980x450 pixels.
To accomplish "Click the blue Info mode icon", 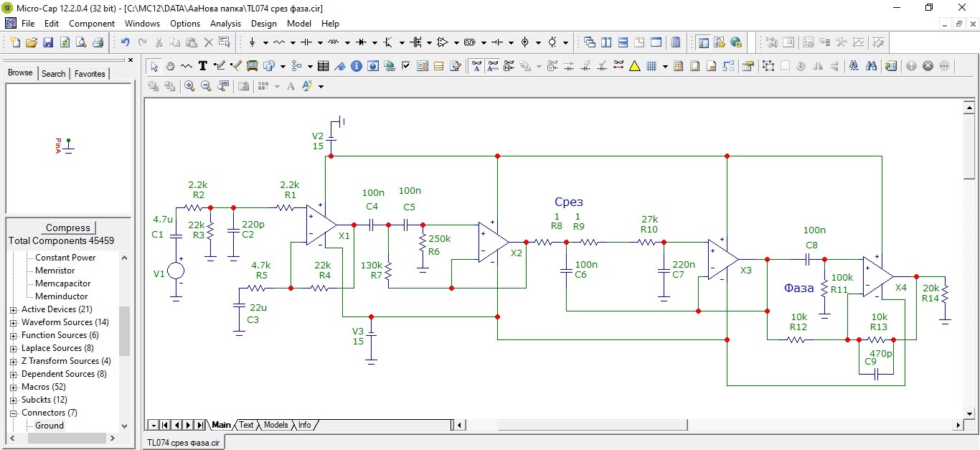I will point(357,66).
